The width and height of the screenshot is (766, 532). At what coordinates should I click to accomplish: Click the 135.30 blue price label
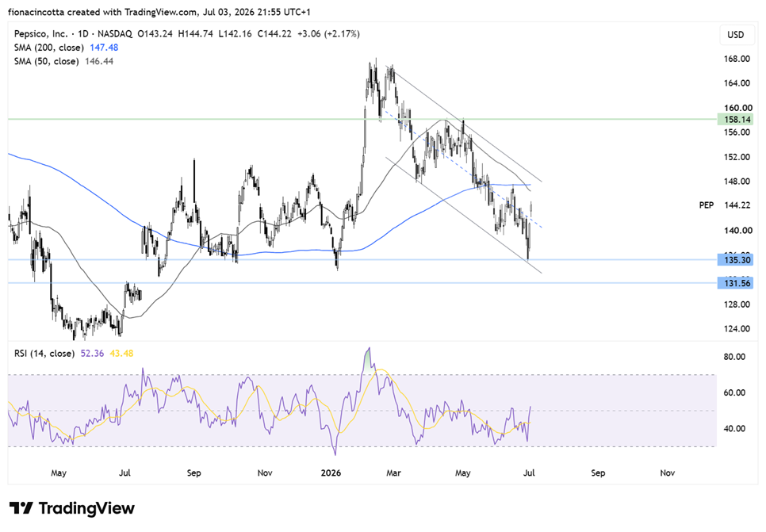click(x=735, y=260)
